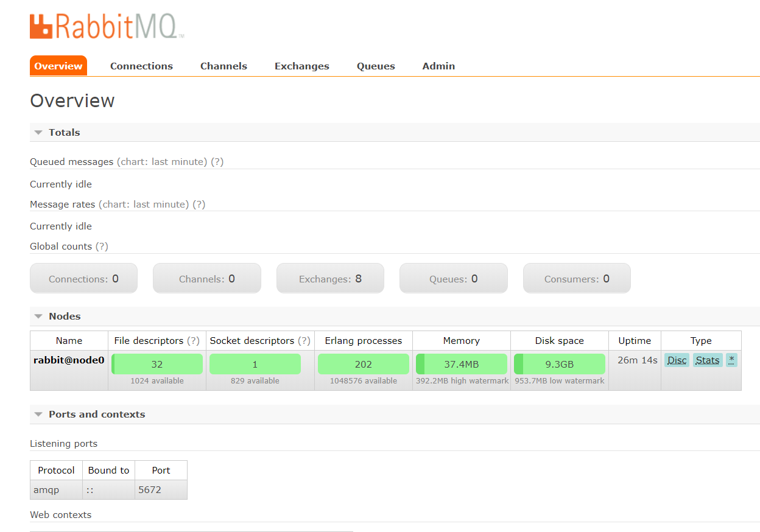
Task: Click '392.2MB high watermark' text
Action: (x=462, y=380)
